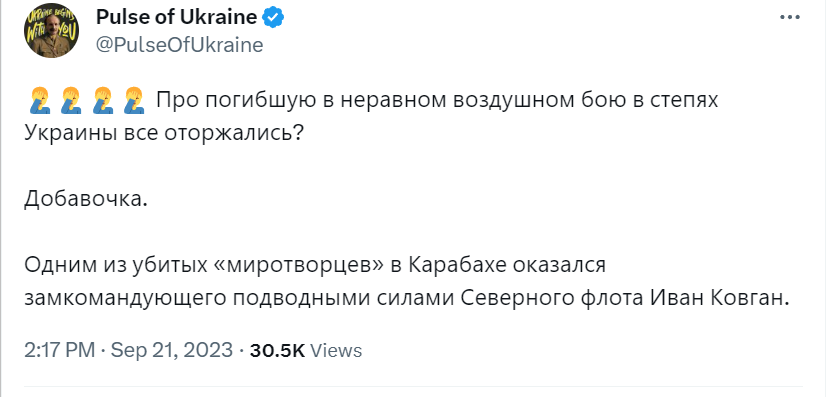Open the @PulseOfUkraine handle link

point(179,45)
